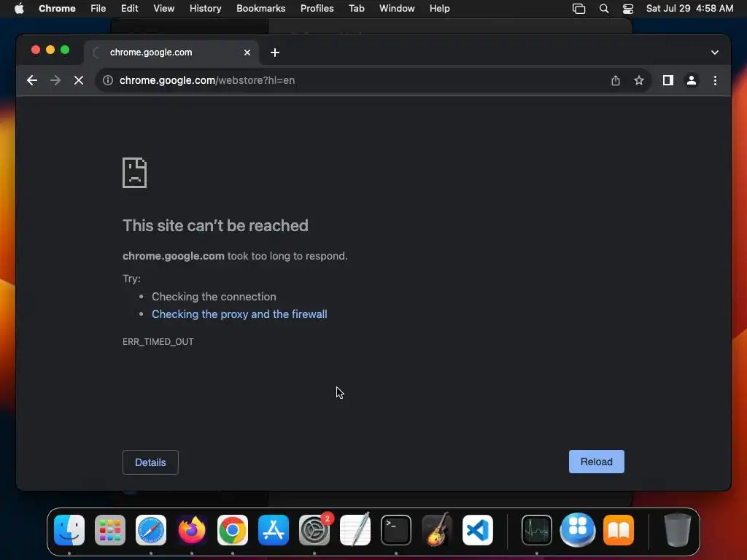Launch GarageBand from the Dock
747x560 pixels.
pos(437,530)
